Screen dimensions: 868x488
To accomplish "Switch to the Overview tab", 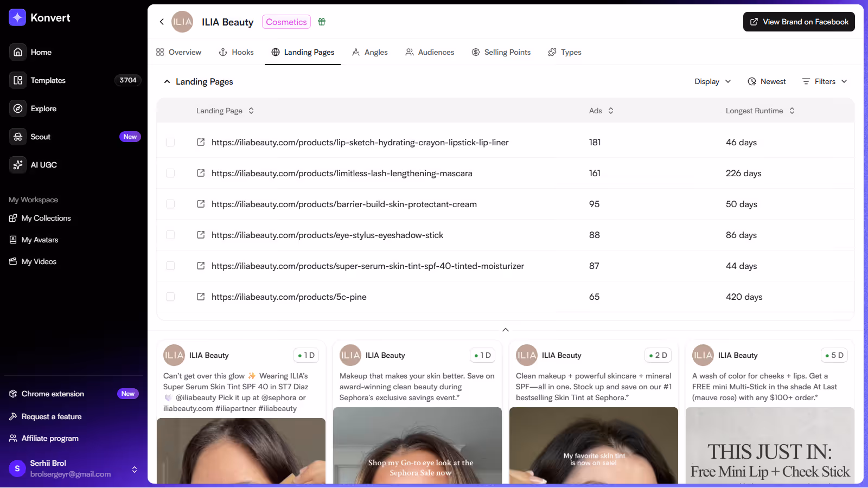I will point(178,52).
